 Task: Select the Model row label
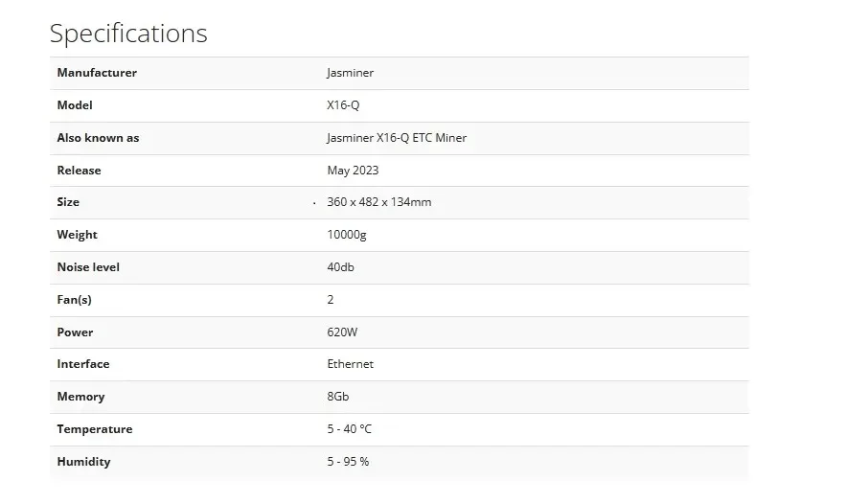click(x=75, y=105)
